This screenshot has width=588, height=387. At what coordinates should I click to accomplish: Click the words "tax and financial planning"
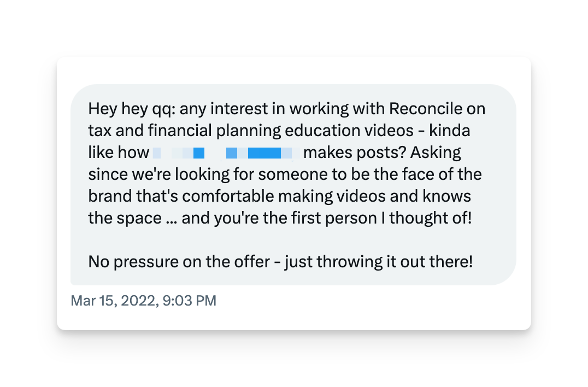[x=185, y=131]
